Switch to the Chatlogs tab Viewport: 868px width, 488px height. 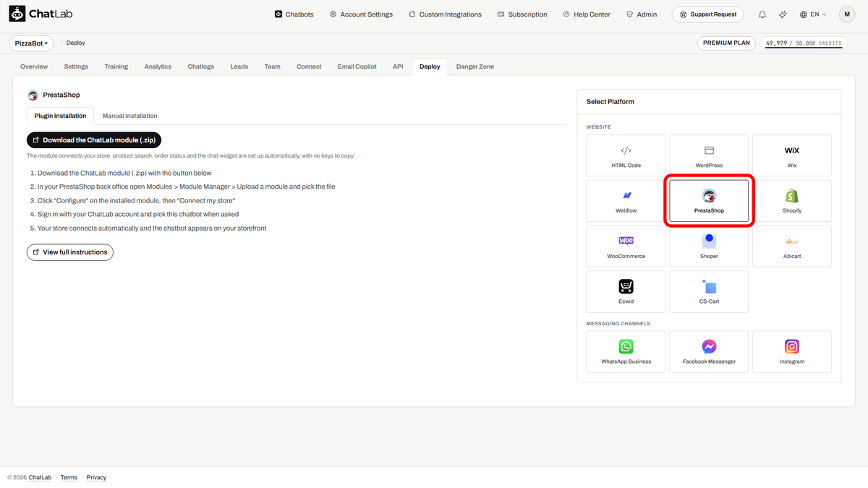click(201, 67)
